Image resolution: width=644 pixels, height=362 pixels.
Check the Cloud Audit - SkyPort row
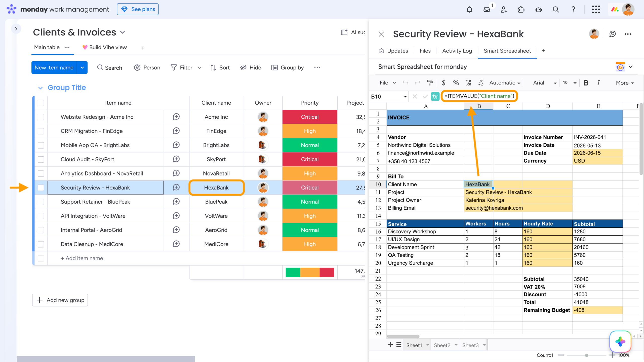point(41,159)
